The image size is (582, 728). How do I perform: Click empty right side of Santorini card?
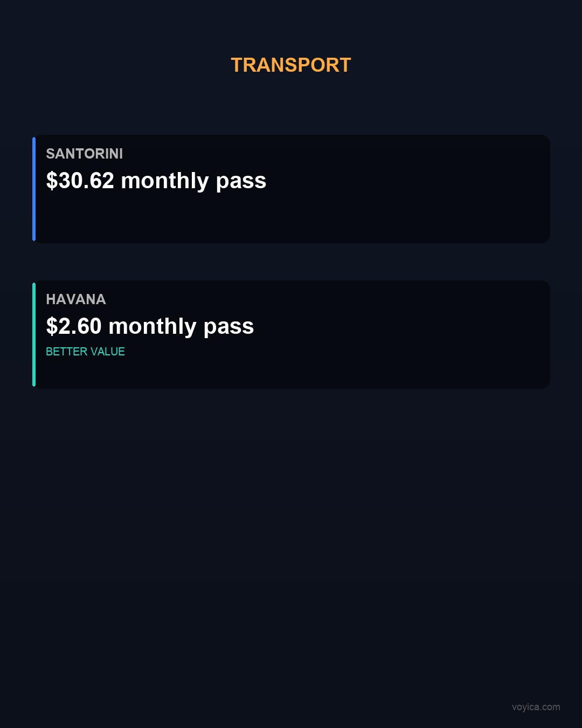tap(431, 189)
